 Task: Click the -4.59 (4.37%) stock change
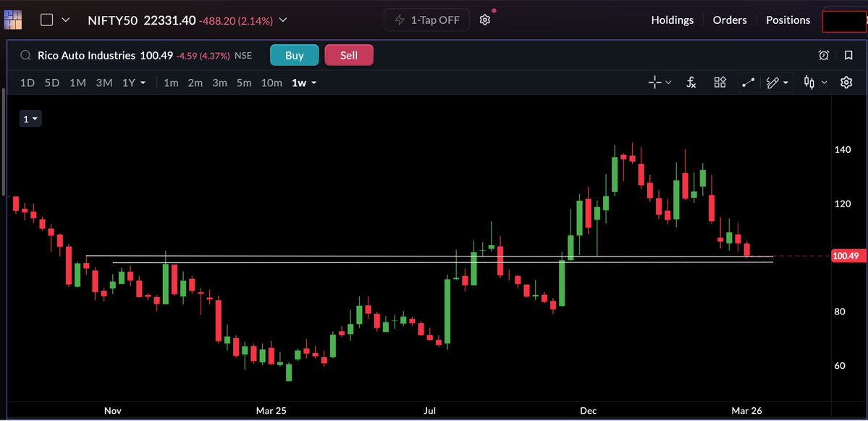coord(203,55)
